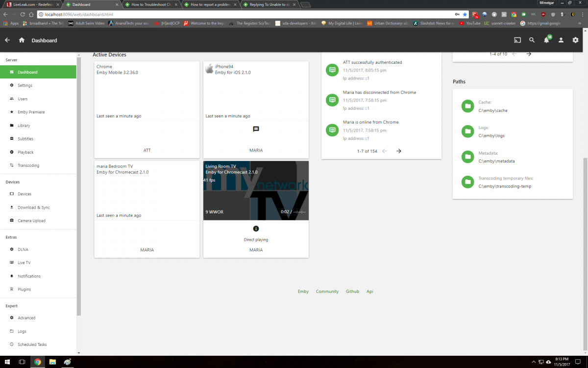
Task: Click the Logs path folder icon
Action: 467,131
